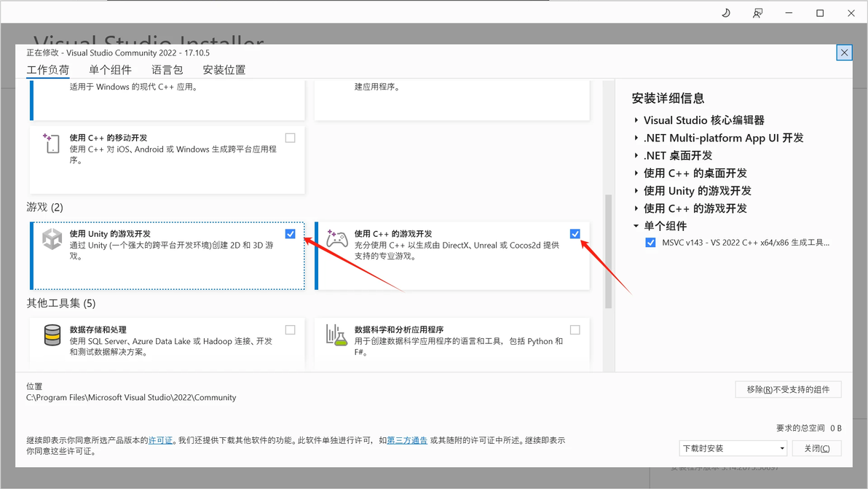Click the C++ mobile development phone icon

pyautogui.click(x=51, y=144)
